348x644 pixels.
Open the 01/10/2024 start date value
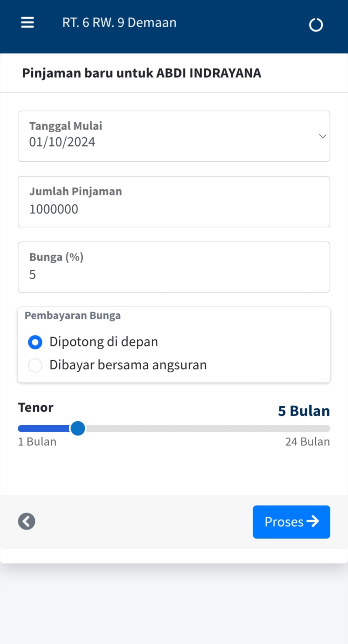[62, 142]
